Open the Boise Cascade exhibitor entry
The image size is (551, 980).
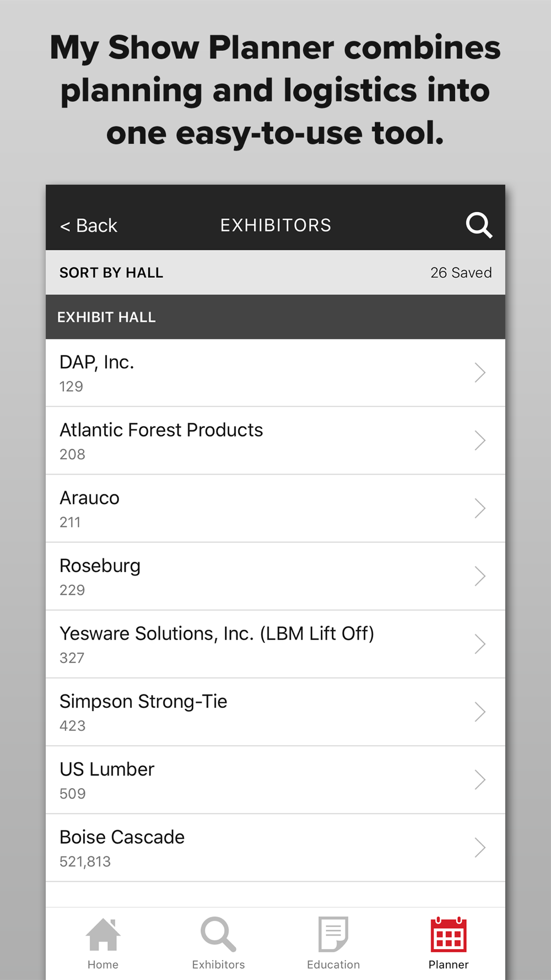[x=275, y=848]
